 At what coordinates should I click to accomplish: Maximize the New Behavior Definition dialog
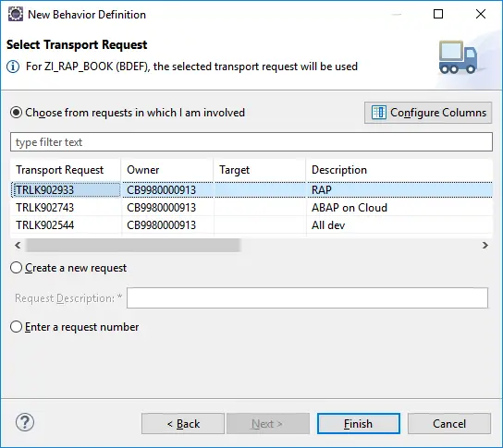pyautogui.click(x=438, y=14)
